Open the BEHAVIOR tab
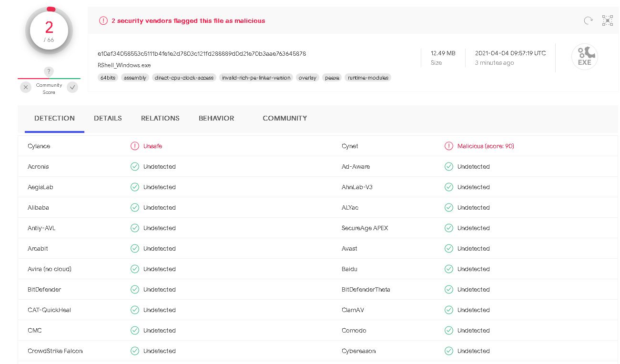Image resolution: width=620 pixels, height=364 pixels. pyautogui.click(x=216, y=118)
